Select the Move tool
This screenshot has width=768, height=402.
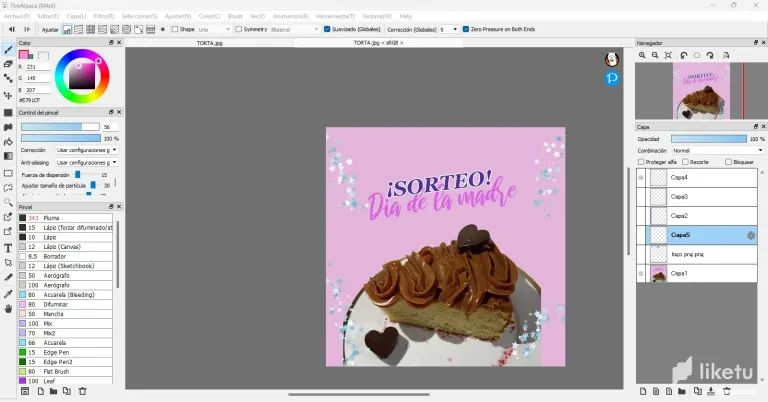point(8,95)
